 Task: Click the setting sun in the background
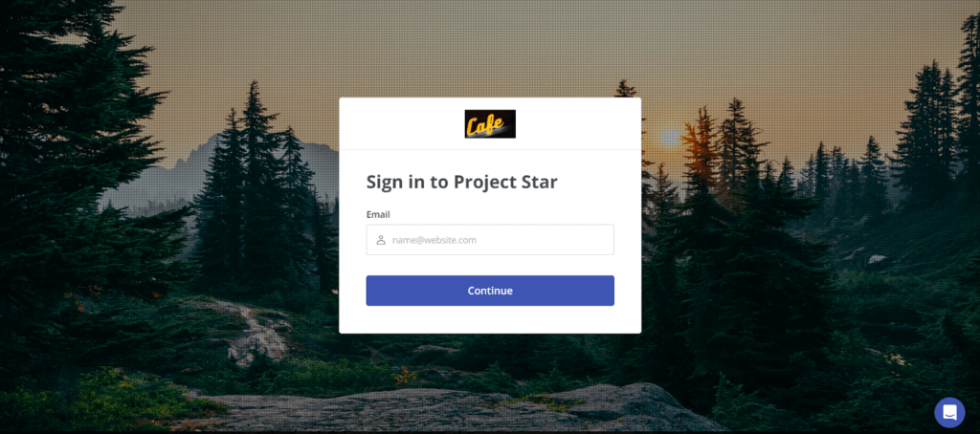click(x=670, y=138)
